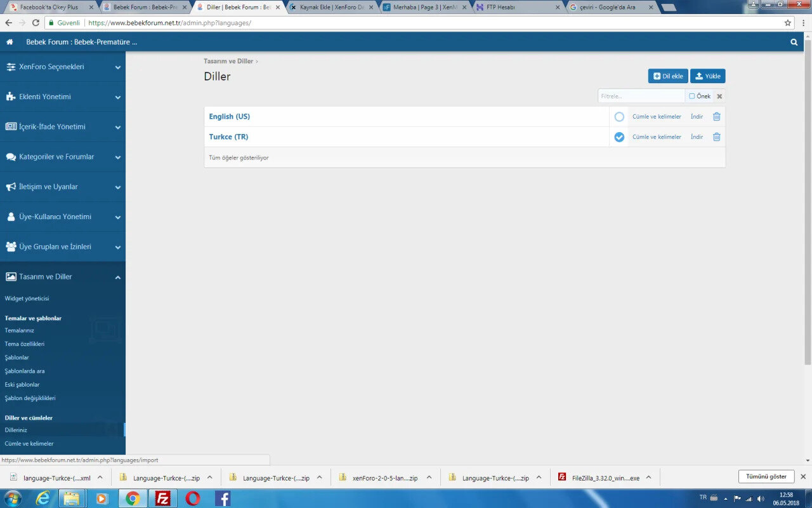
Task: Click the home icon in admin header
Action: [x=10, y=42]
